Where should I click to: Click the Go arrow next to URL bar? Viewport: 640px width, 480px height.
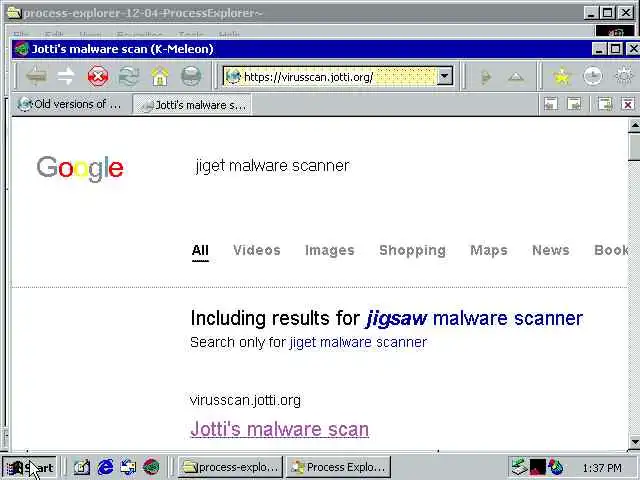(485, 76)
